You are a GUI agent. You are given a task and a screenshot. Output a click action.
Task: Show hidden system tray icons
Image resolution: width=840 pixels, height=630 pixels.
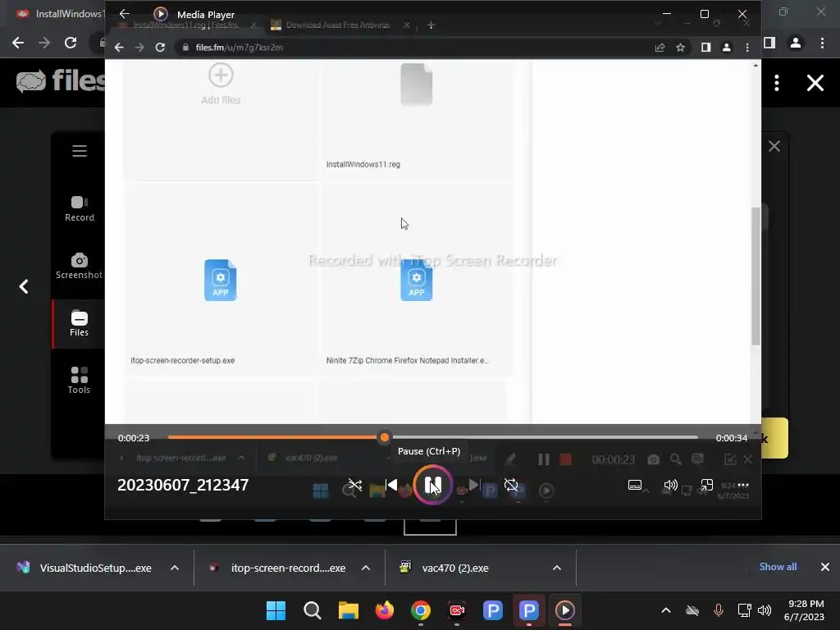coord(666,610)
